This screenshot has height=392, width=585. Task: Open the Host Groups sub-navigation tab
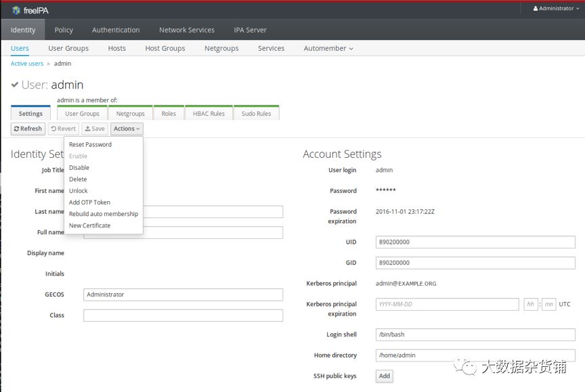pos(165,49)
